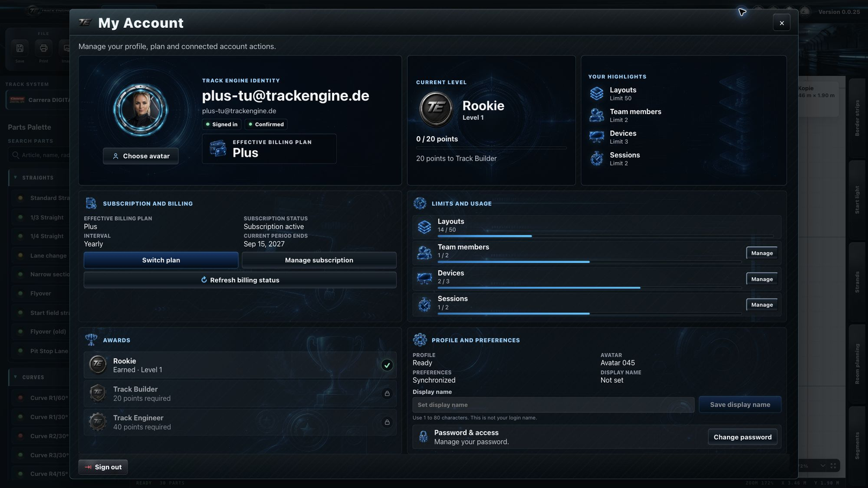Manage Sessions limit

tap(762, 305)
